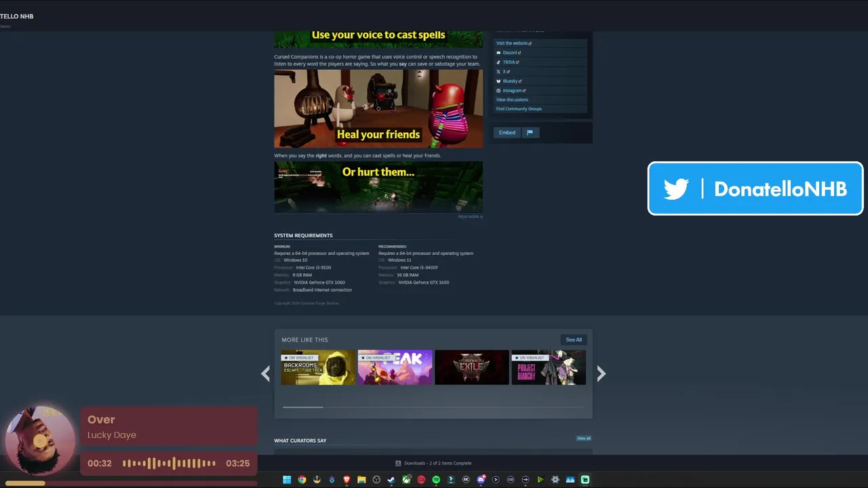This screenshot has width=868, height=488.
Task: Click See All in More Like This
Action: click(574, 340)
